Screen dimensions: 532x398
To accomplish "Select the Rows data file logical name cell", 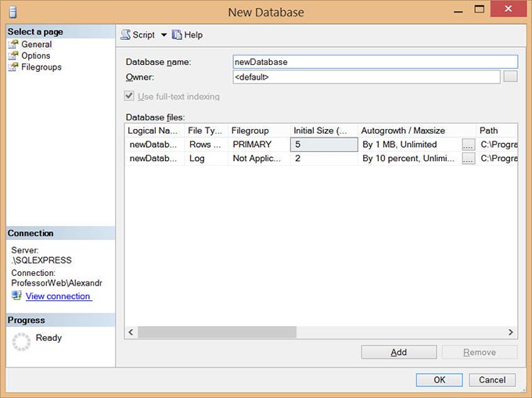I will tap(155, 145).
